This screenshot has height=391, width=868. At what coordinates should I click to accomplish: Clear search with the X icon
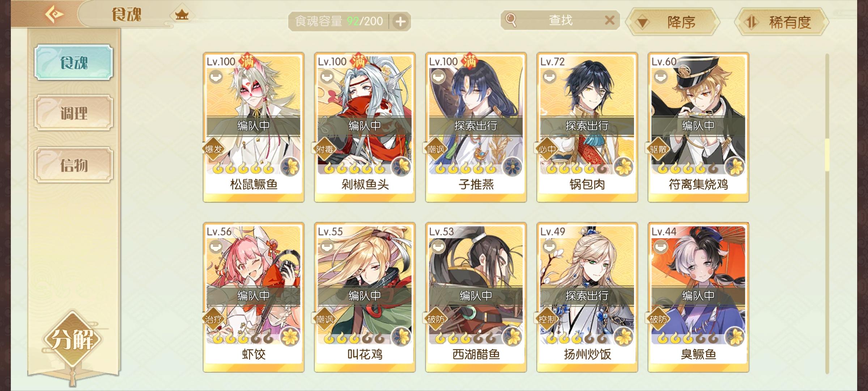(x=610, y=20)
